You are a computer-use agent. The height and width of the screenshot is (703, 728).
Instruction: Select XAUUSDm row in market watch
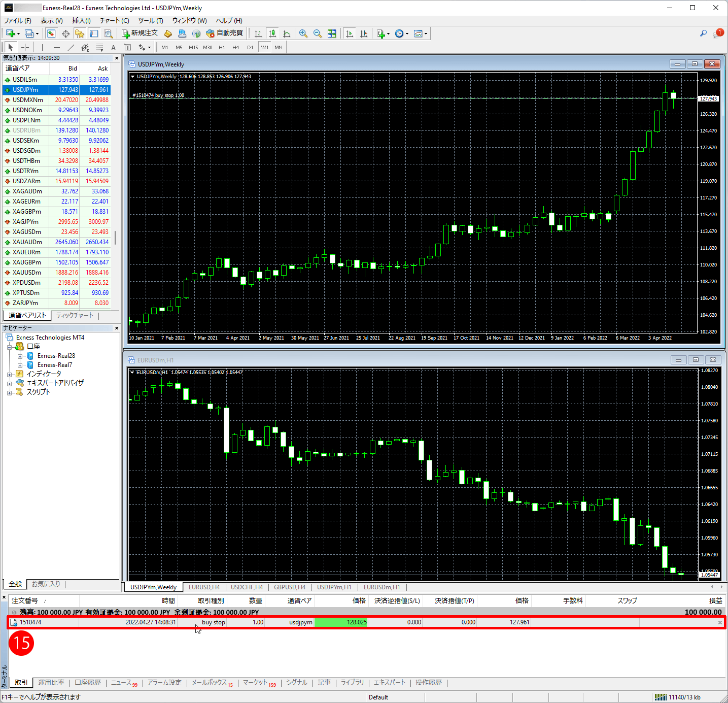(26, 273)
